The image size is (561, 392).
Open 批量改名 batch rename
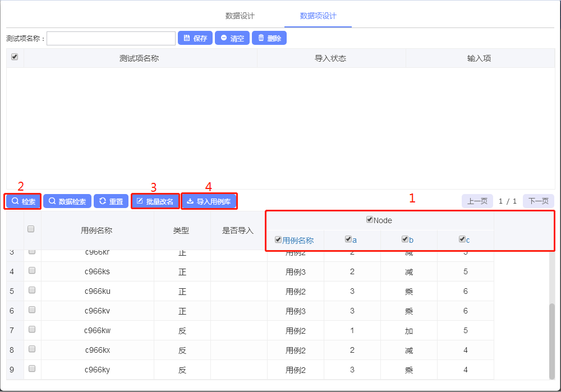coord(155,201)
